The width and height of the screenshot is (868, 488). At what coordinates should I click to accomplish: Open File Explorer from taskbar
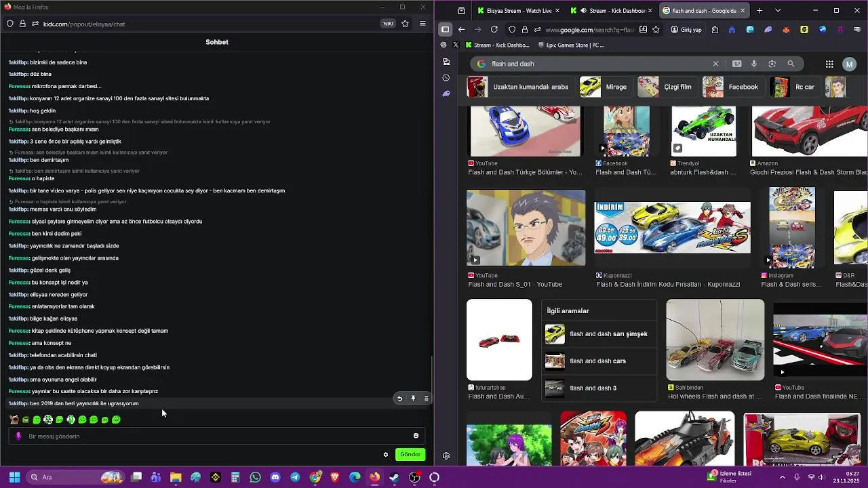point(176,477)
